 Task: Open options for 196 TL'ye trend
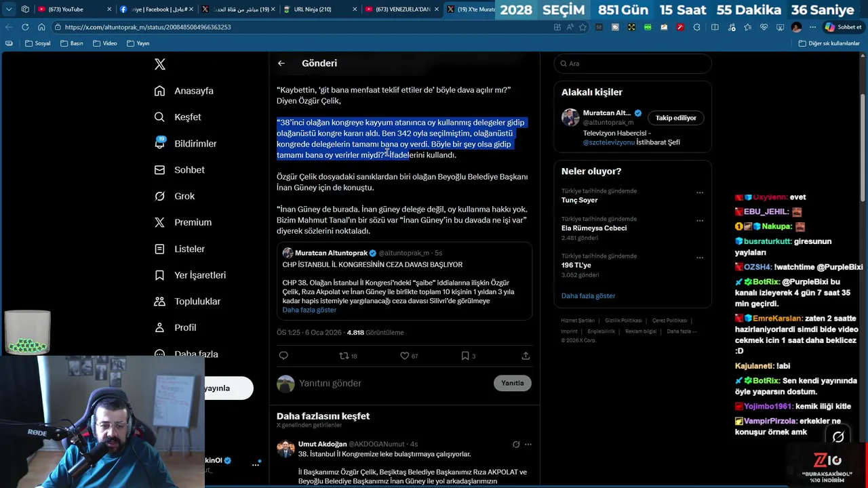click(700, 258)
